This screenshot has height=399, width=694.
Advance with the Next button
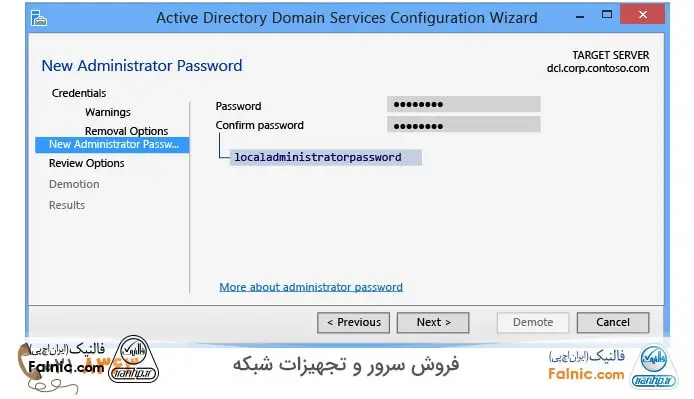point(433,322)
